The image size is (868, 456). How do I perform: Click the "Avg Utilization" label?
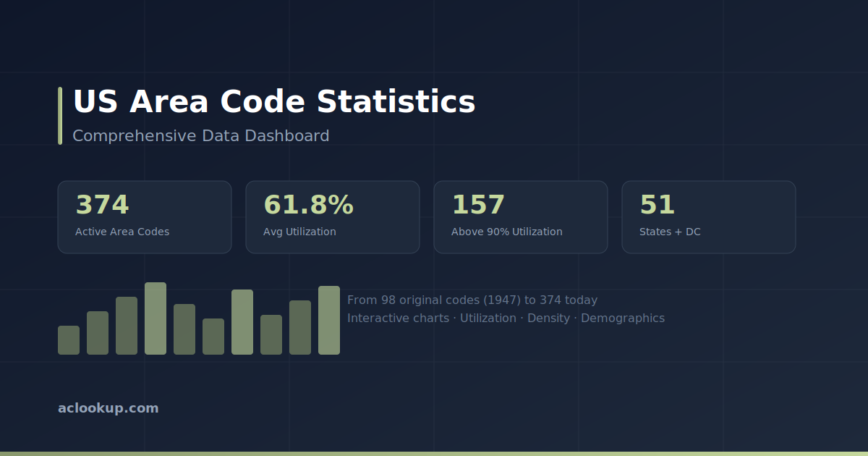[x=299, y=232]
